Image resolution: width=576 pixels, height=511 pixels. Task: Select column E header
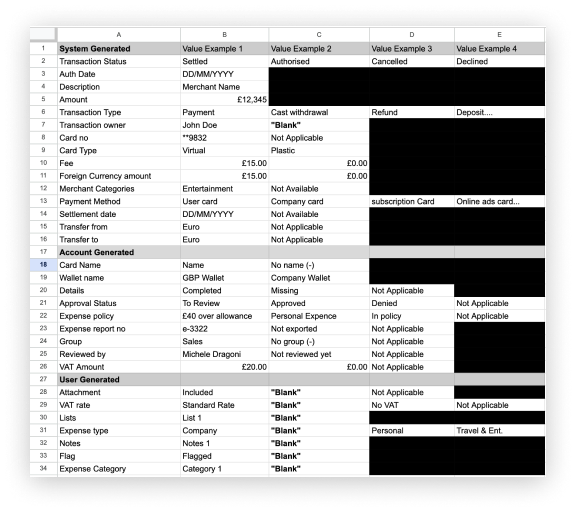point(500,35)
